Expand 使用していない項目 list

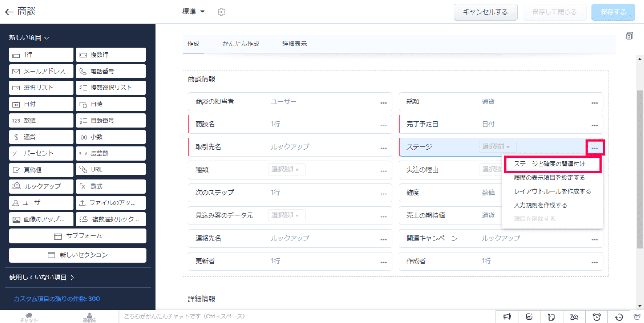tap(41, 277)
